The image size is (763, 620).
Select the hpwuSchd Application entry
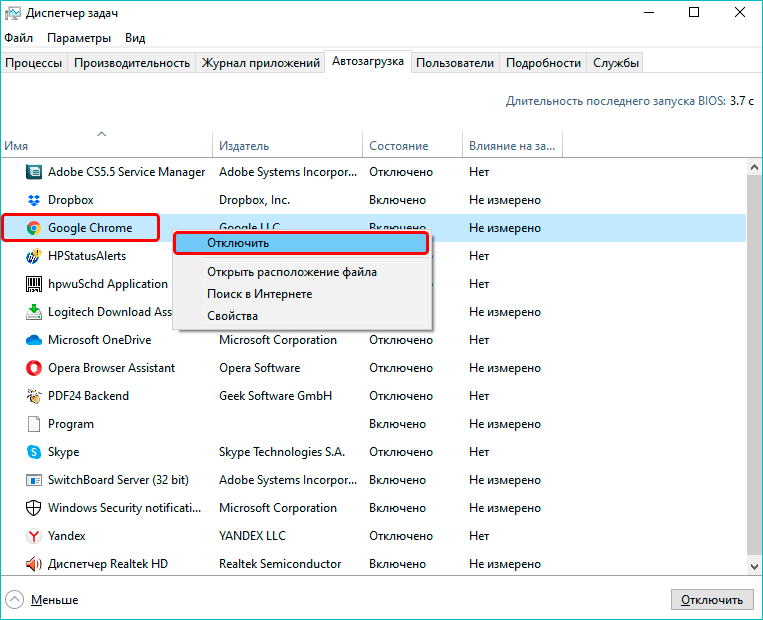pyautogui.click(x=108, y=284)
